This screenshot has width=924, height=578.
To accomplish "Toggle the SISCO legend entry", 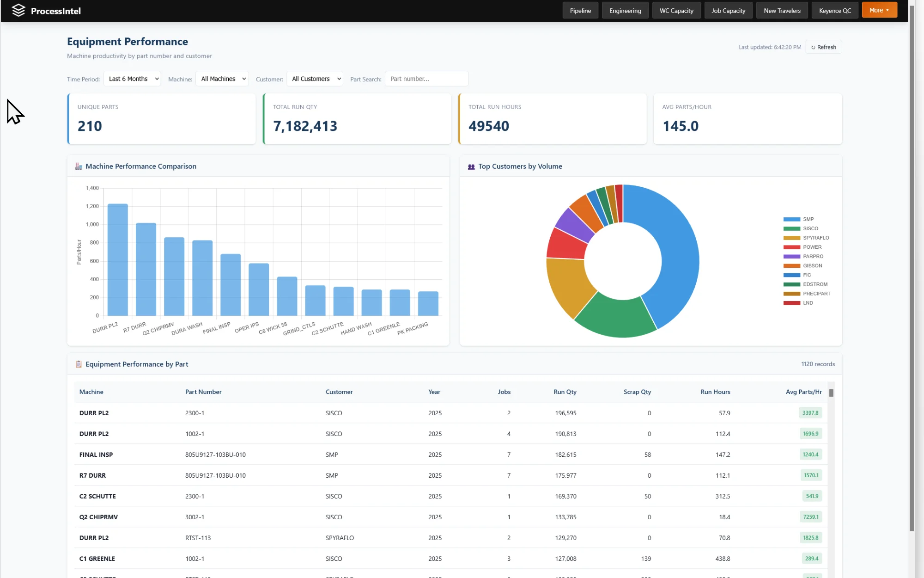I will pyautogui.click(x=810, y=228).
